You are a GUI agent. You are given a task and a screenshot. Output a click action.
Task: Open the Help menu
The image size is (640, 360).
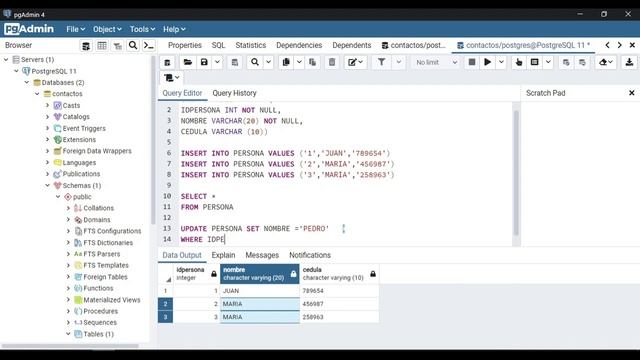pos(174,29)
